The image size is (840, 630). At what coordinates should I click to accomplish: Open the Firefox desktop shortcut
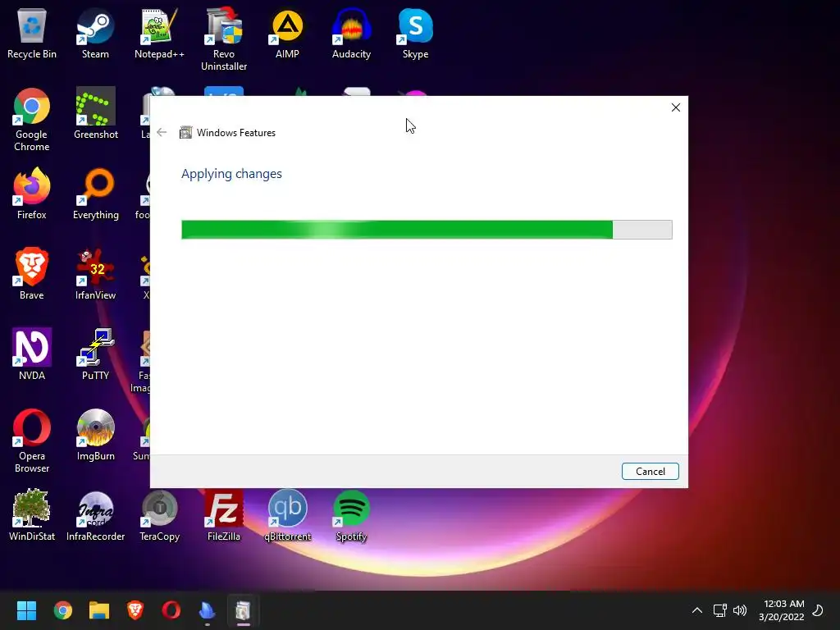pos(32,194)
